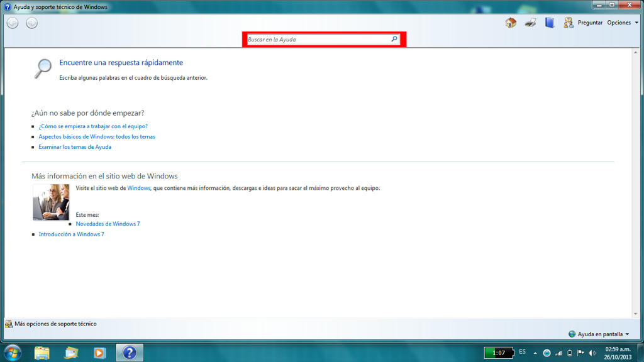Viewport: 644px width, 362px height.
Task: Open the second taskbar pinned application icon
Action: click(71, 353)
